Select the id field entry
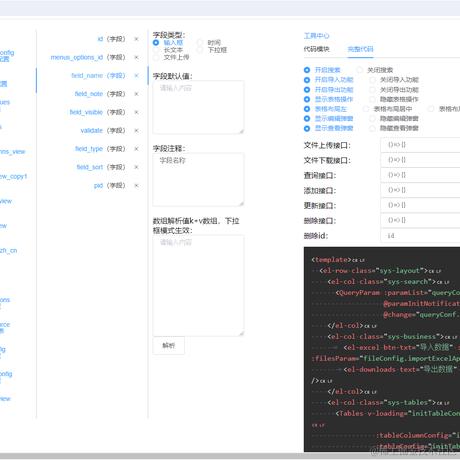The image size is (460, 460). (111, 39)
